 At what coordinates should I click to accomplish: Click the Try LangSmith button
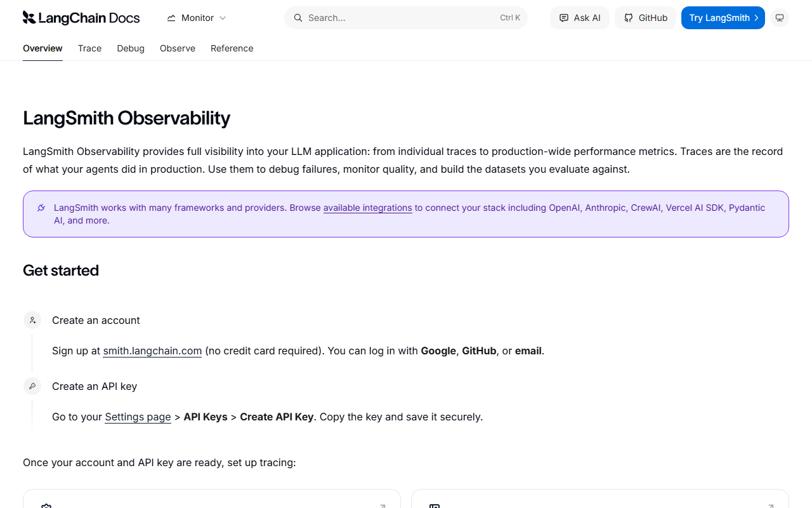723,18
